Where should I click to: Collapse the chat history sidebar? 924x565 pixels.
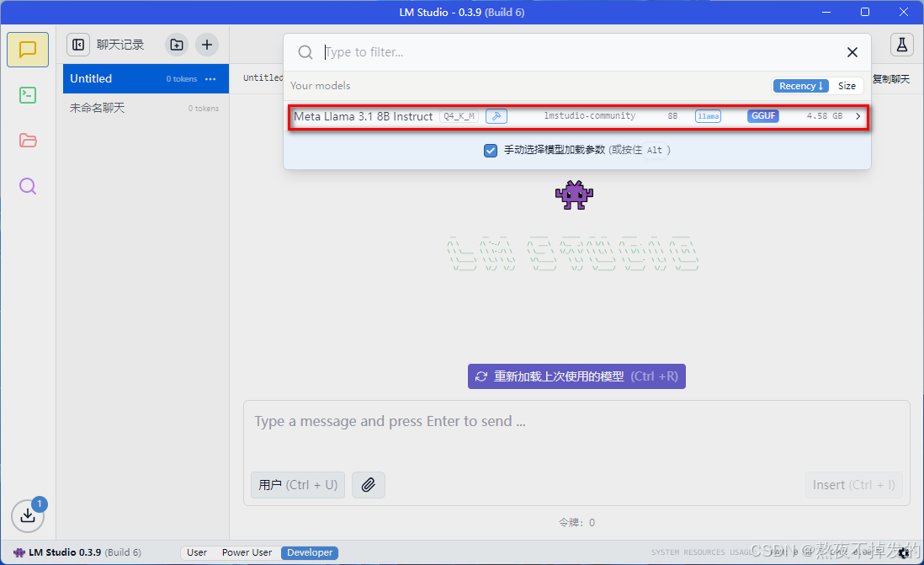[x=78, y=45]
